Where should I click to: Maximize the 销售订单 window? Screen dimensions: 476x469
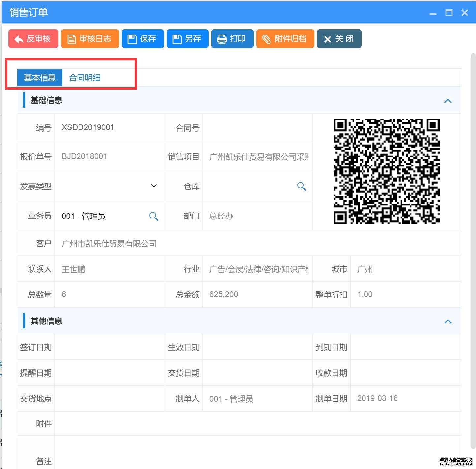449,13
